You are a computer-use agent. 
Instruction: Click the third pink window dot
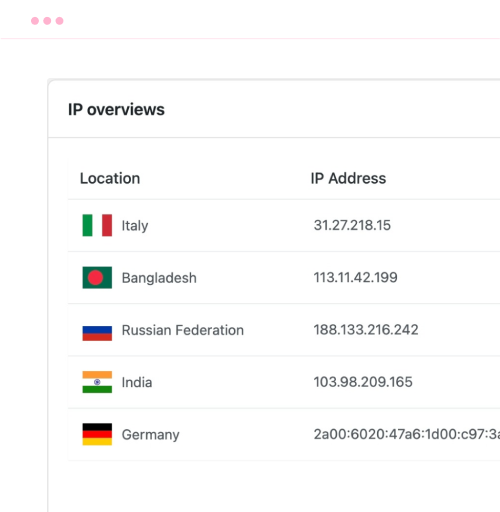(59, 21)
